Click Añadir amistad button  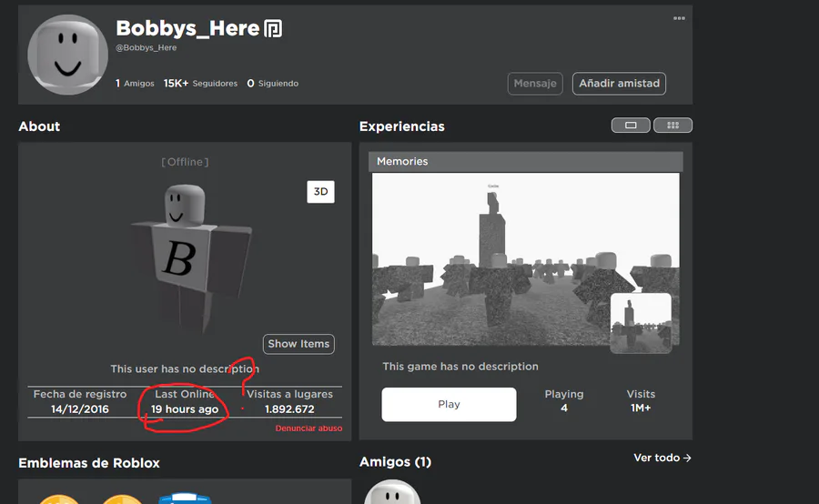click(619, 84)
